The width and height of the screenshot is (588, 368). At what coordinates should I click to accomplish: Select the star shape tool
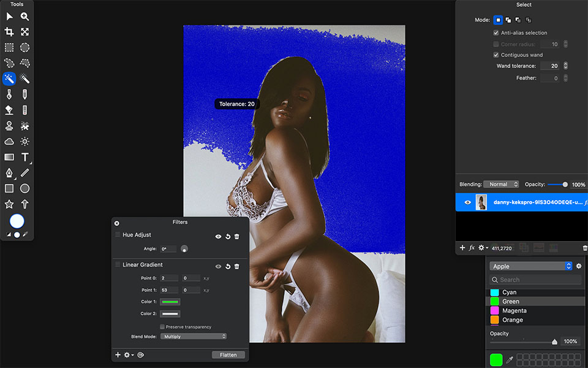pyautogui.click(x=9, y=204)
